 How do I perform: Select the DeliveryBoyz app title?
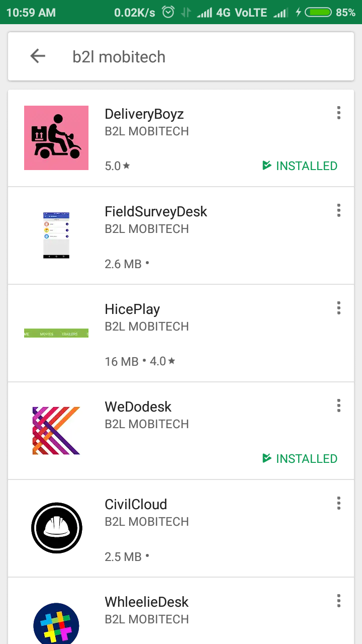144,114
